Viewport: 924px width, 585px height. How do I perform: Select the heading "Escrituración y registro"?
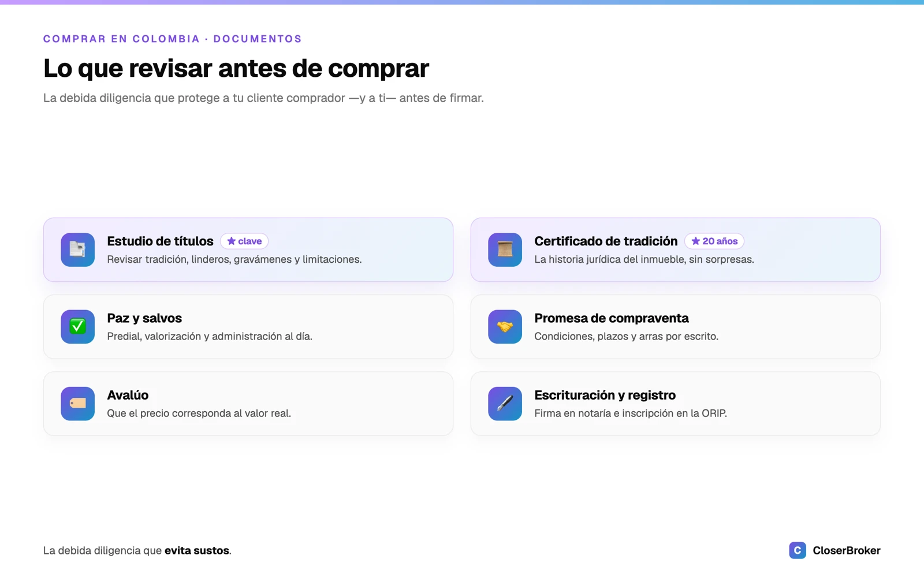(x=605, y=395)
